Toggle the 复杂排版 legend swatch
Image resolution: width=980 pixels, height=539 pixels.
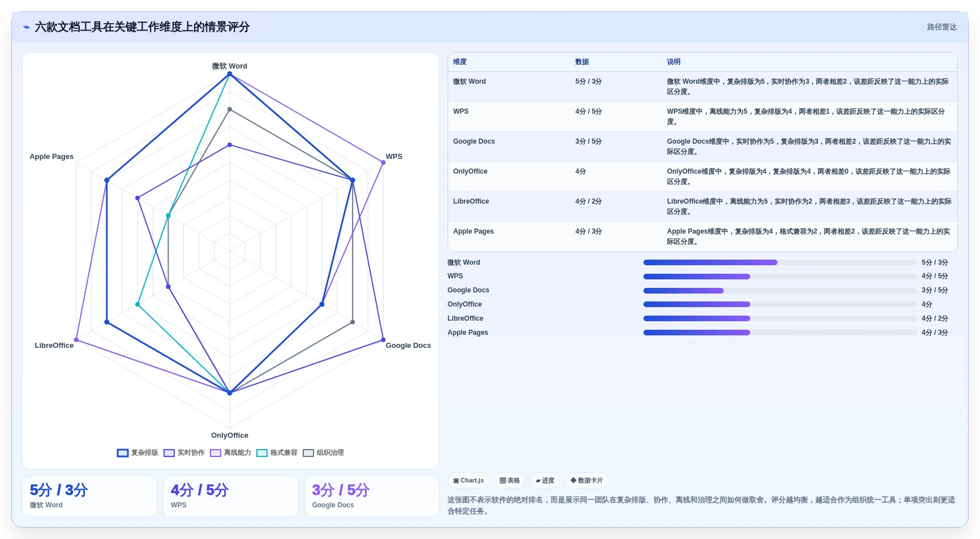tap(123, 453)
